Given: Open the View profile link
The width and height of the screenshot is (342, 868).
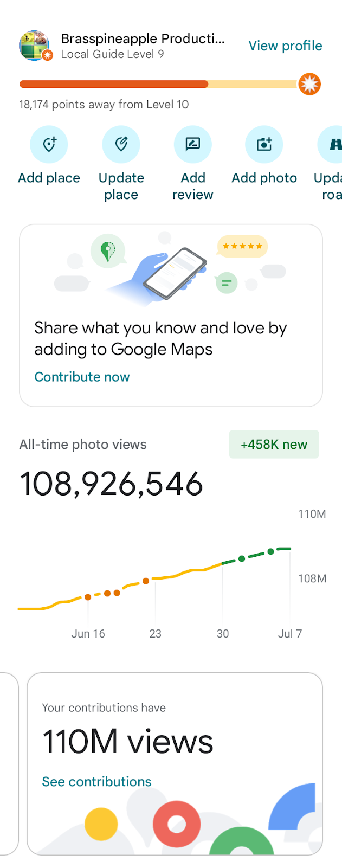Looking at the screenshot, I should 285,46.
